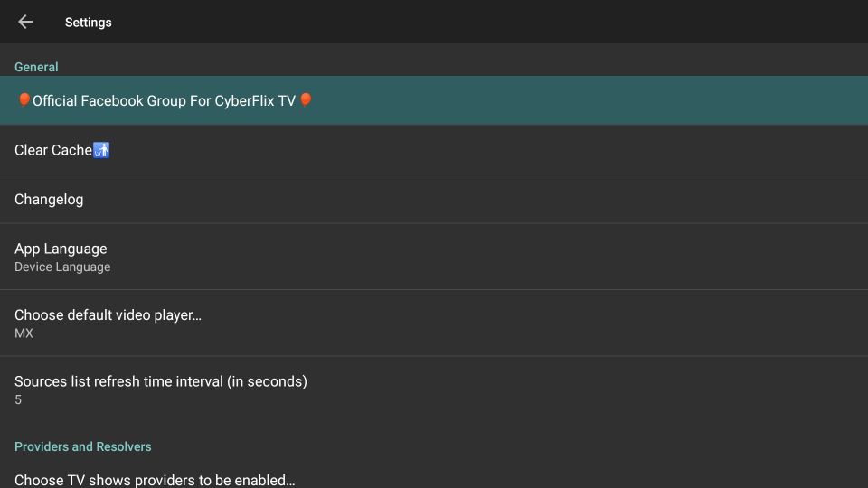This screenshot has height=488, width=868.
Task: Click the MX player value text
Action: pyautogui.click(x=24, y=333)
